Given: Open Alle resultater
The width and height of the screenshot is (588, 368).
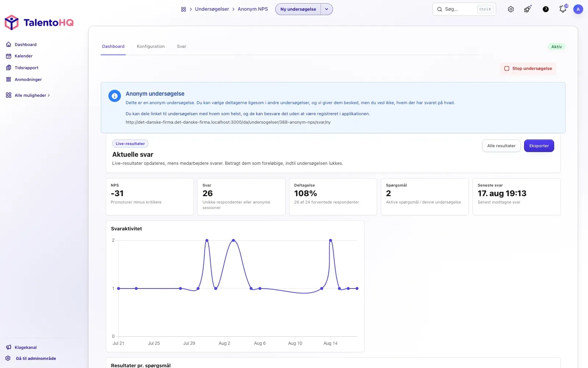Looking at the screenshot, I should 501,146.
